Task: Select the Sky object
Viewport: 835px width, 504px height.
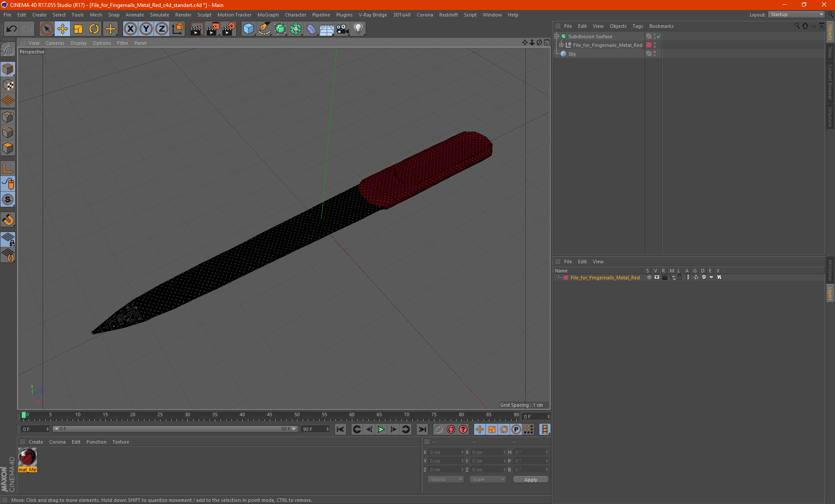Action: [x=572, y=54]
